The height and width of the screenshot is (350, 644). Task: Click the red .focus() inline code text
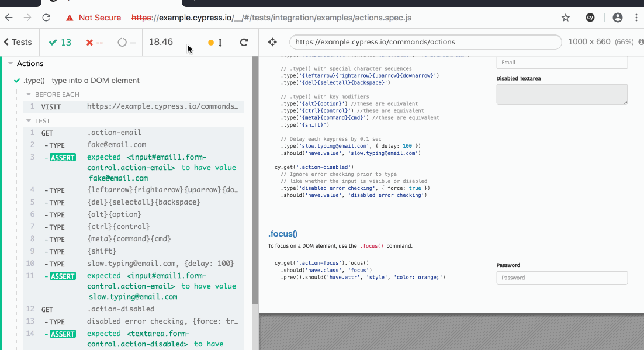(372, 246)
